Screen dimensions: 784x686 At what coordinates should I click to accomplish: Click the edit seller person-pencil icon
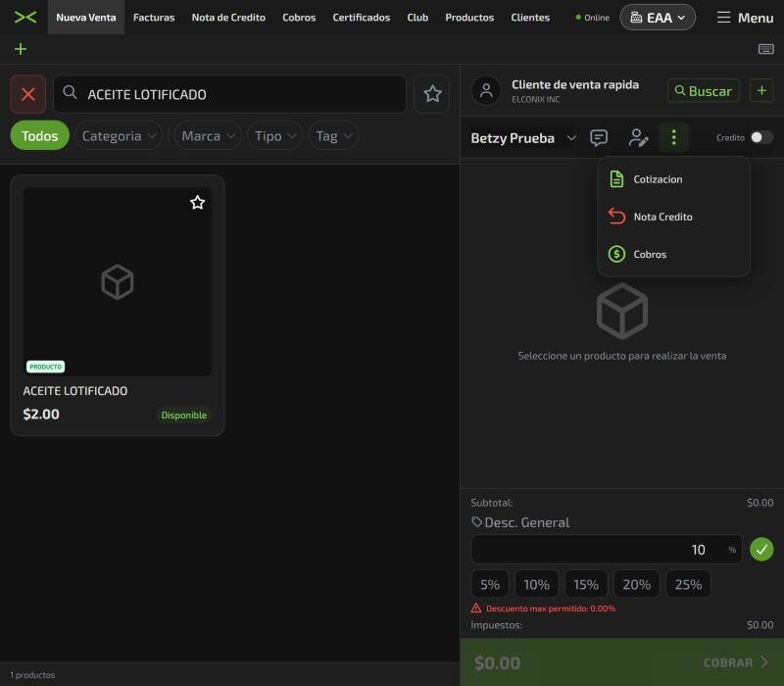pyautogui.click(x=638, y=137)
